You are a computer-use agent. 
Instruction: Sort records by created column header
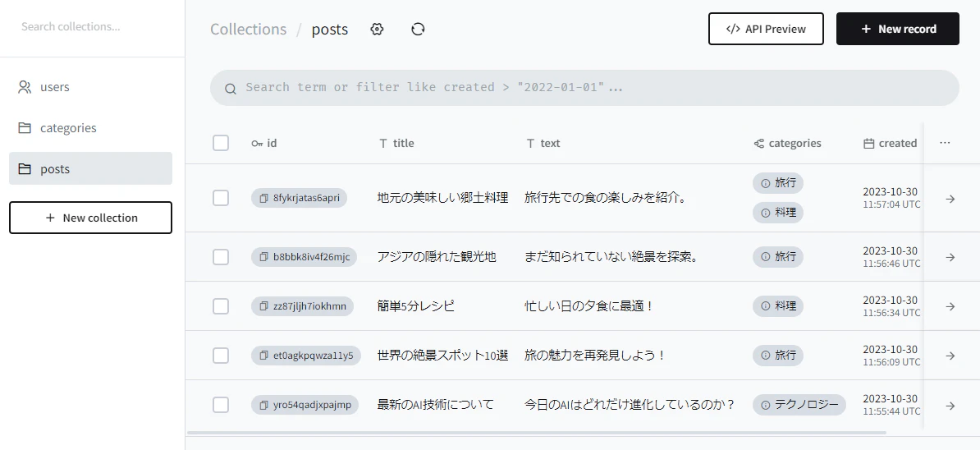point(890,143)
